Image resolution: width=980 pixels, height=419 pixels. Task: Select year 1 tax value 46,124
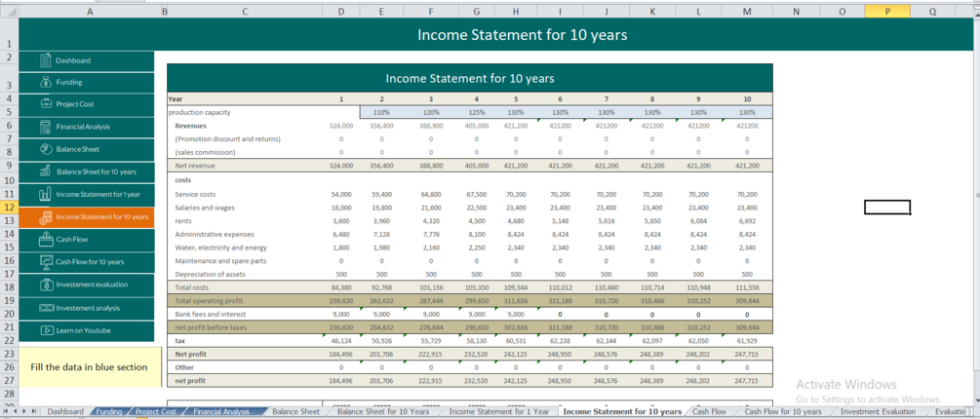(341, 340)
